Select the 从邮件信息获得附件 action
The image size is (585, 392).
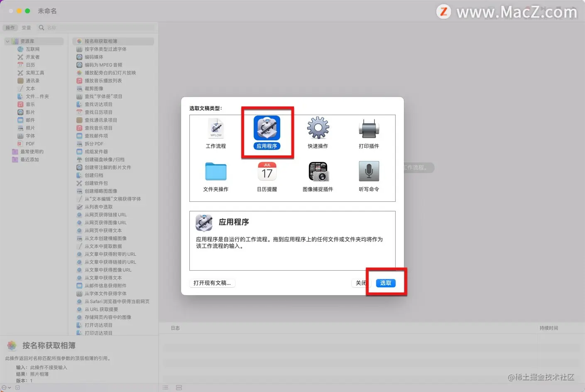click(105, 286)
